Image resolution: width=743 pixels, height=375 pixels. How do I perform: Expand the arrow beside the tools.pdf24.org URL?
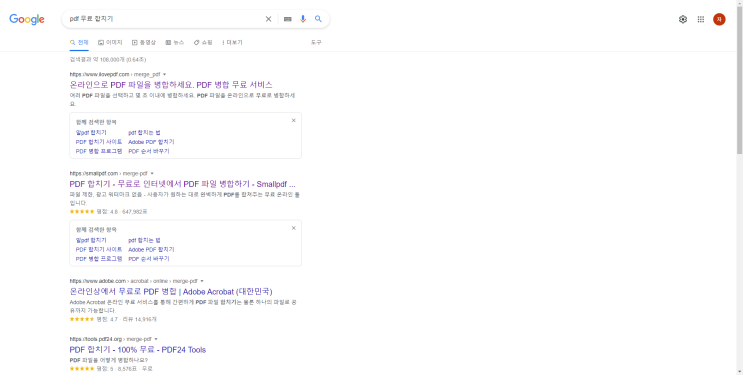156,339
